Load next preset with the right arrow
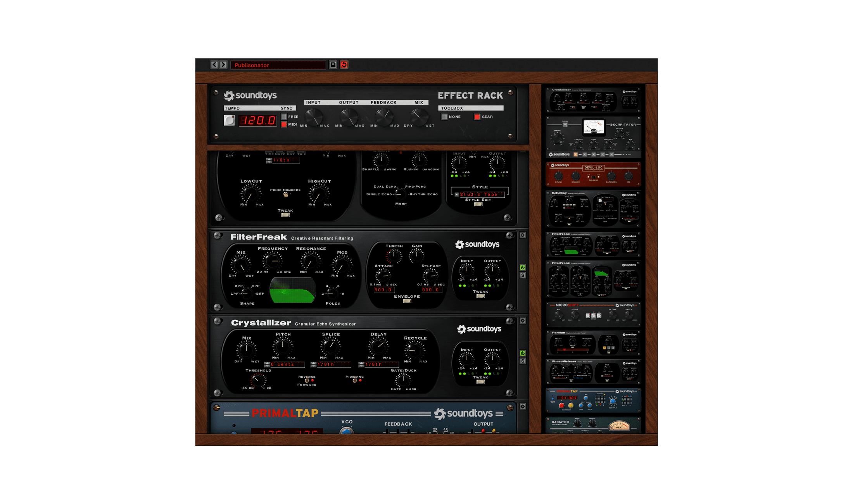This screenshot has width=853, height=504. [x=223, y=65]
